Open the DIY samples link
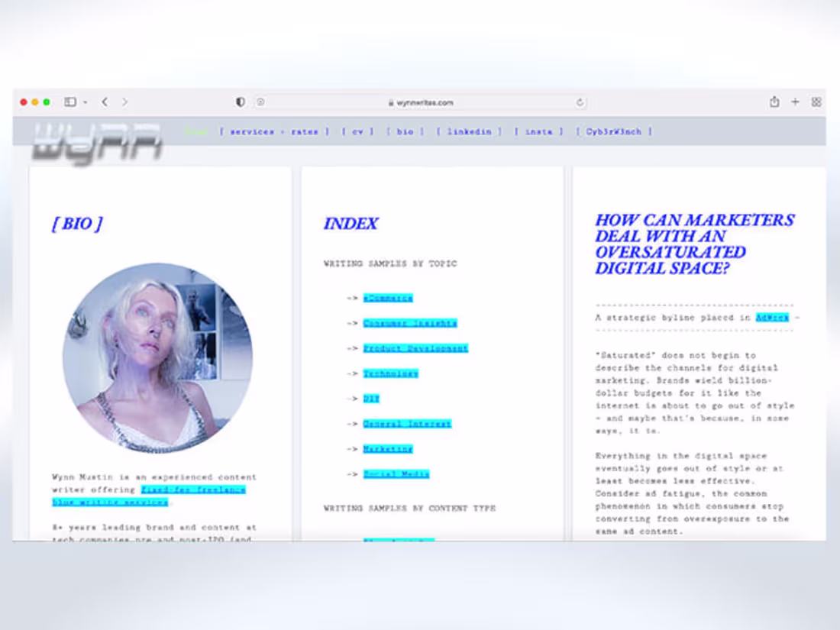The height and width of the screenshot is (630, 840). 373,398
